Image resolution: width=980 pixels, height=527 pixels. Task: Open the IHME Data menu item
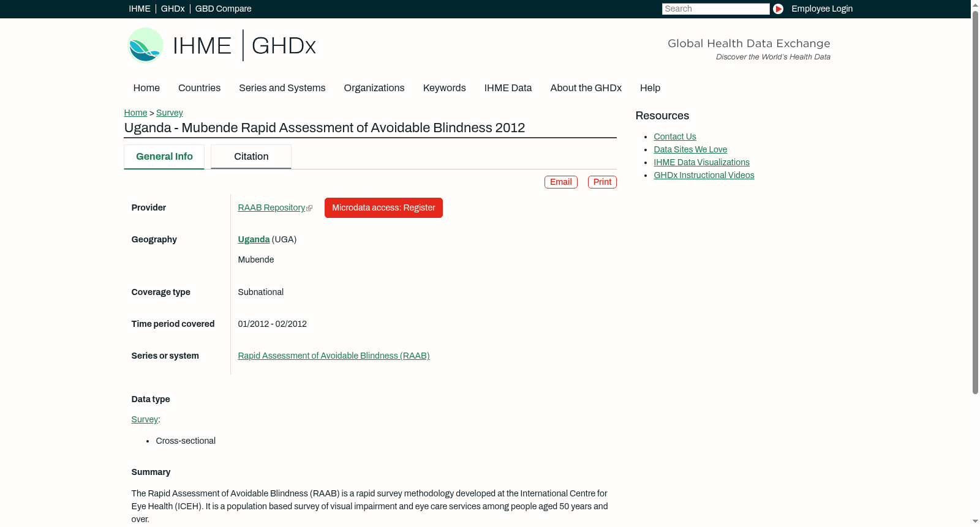[x=508, y=88]
